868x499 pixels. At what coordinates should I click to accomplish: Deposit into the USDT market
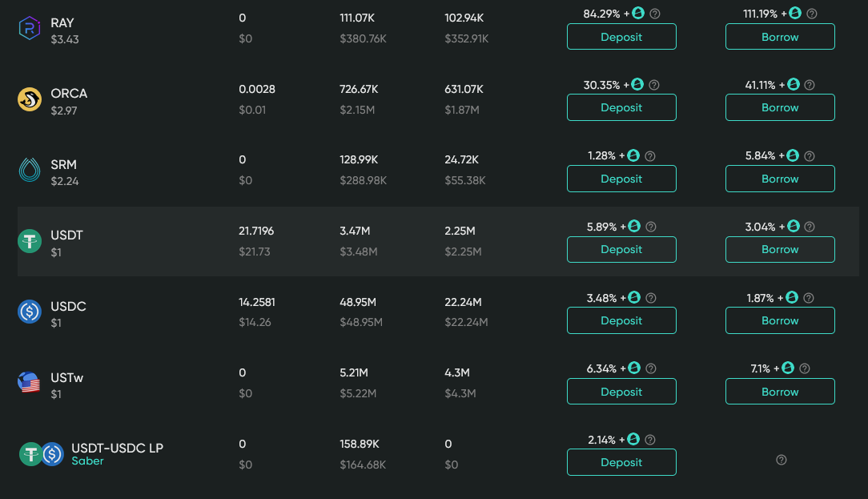pos(621,250)
